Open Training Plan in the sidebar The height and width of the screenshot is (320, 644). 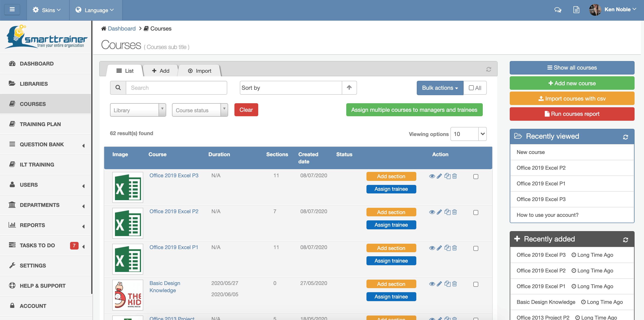[46, 124]
